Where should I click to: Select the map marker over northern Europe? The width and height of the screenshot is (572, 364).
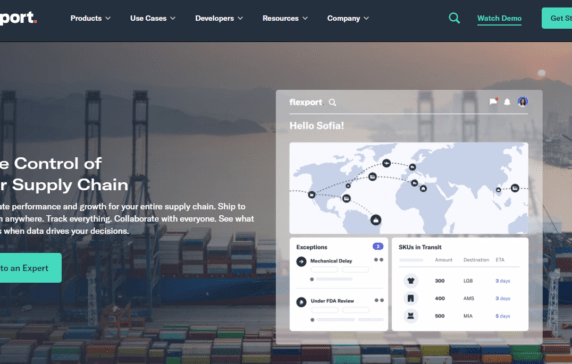point(412,167)
